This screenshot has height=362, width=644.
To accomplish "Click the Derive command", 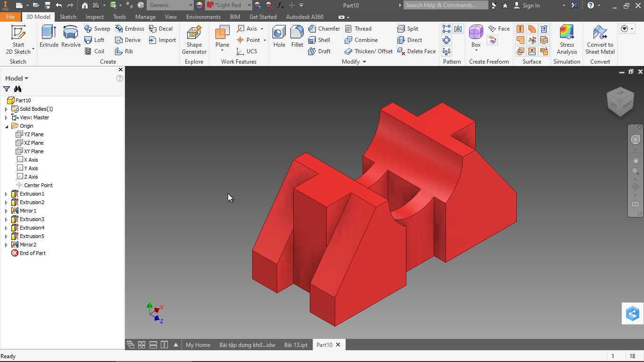I will point(128,40).
